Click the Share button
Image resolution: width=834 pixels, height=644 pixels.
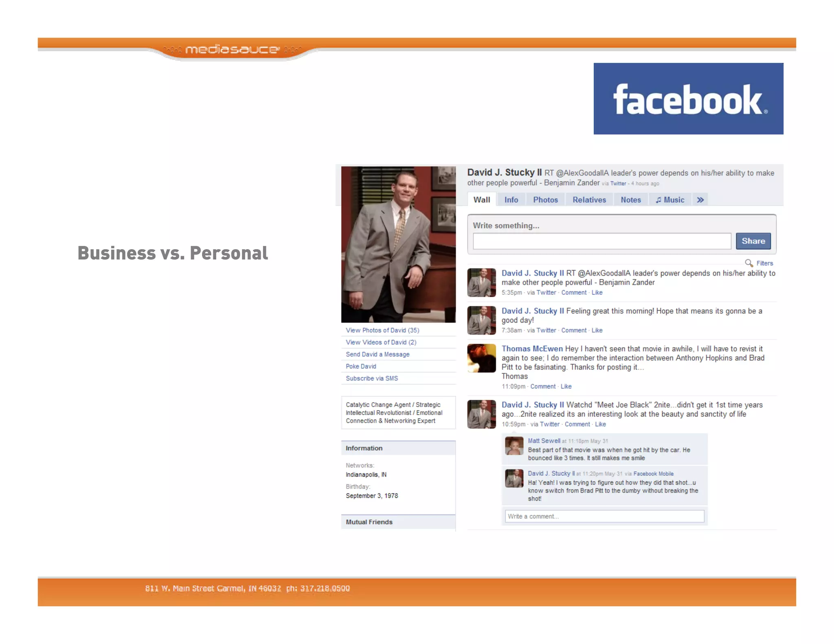[x=753, y=241]
